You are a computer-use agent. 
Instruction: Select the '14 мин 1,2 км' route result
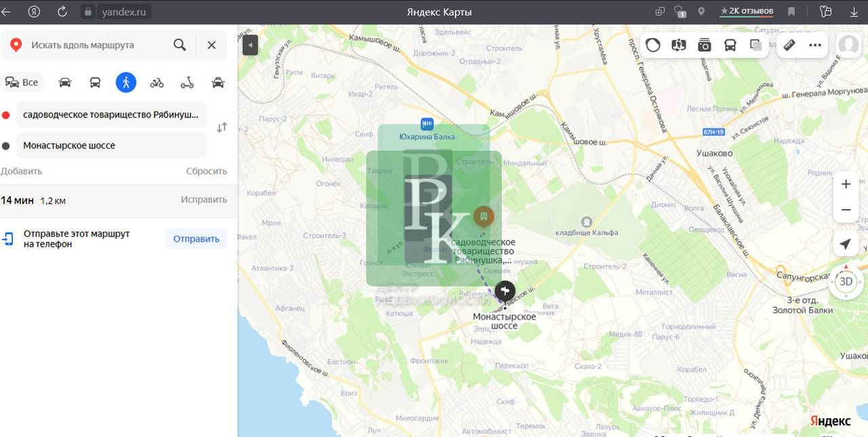pos(119,200)
